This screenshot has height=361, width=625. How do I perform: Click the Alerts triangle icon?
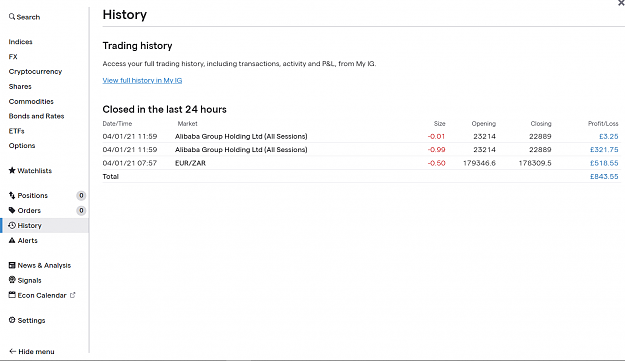pyautogui.click(x=12, y=240)
